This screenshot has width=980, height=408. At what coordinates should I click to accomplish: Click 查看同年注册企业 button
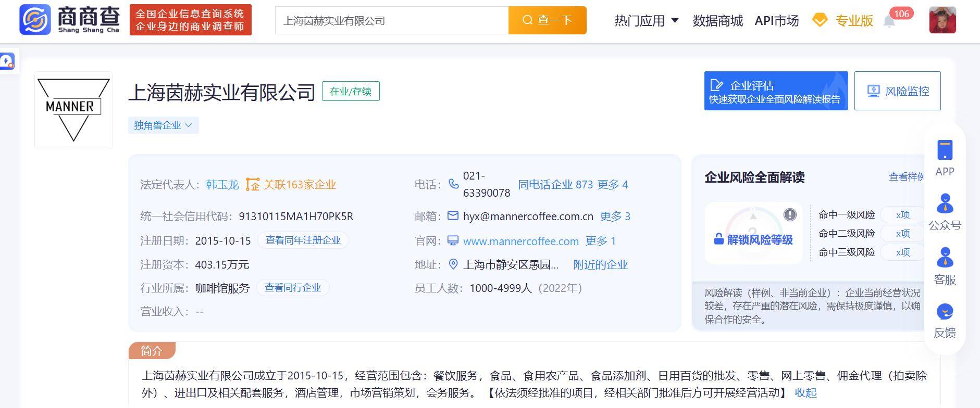tap(303, 240)
